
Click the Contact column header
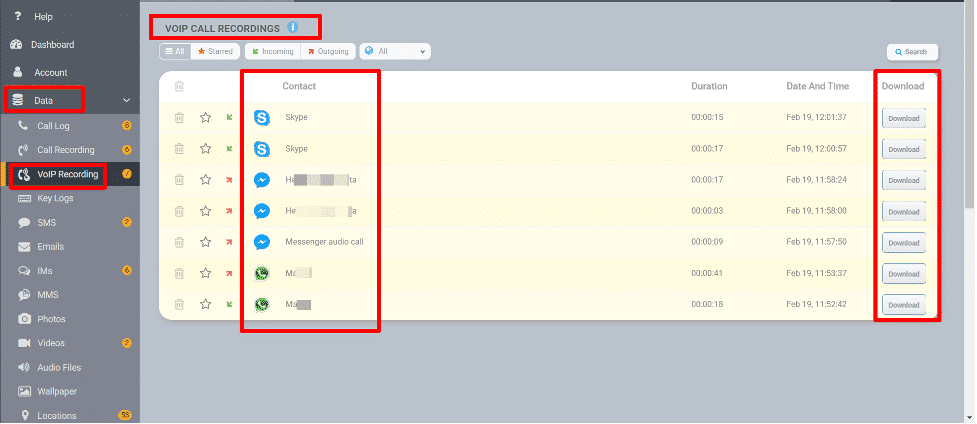[299, 86]
